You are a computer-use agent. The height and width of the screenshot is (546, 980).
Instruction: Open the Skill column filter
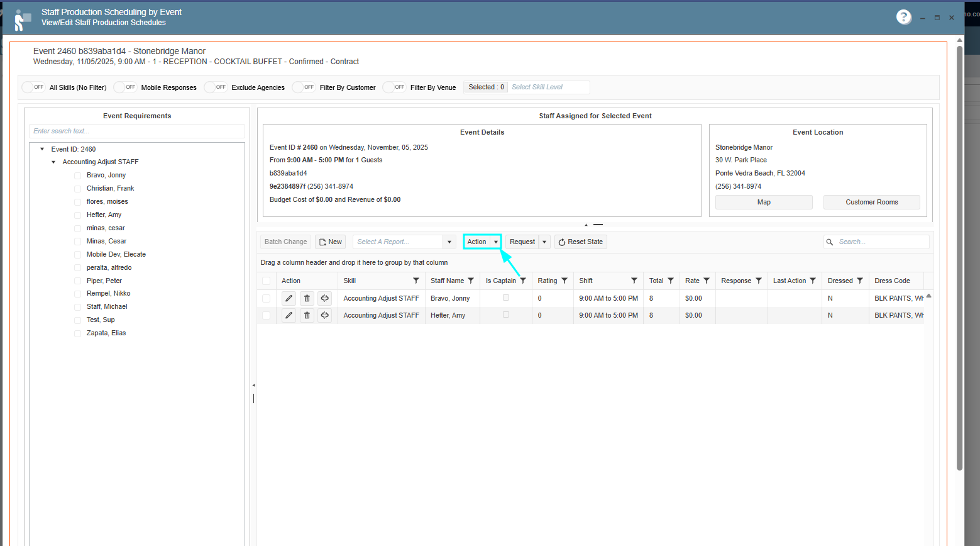416,281
